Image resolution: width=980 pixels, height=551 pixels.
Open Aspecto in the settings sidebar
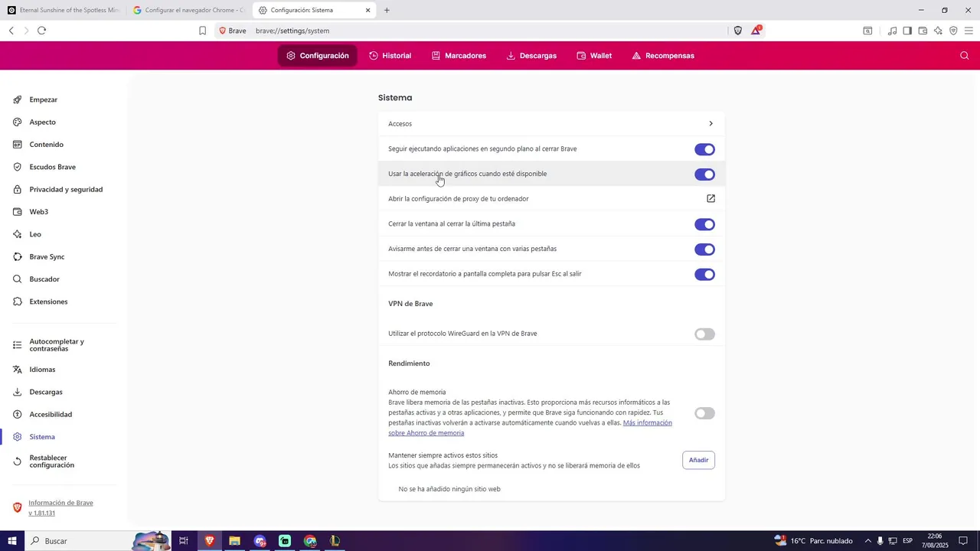(42, 122)
